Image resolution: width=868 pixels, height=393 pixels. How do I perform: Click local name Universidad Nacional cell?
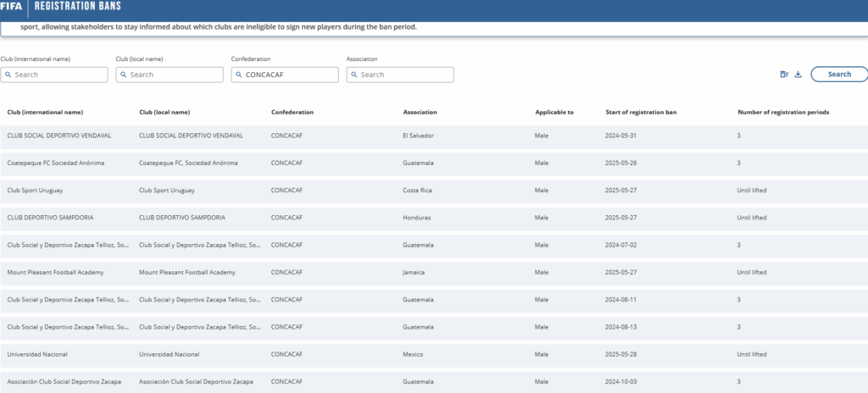(x=169, y=354)
